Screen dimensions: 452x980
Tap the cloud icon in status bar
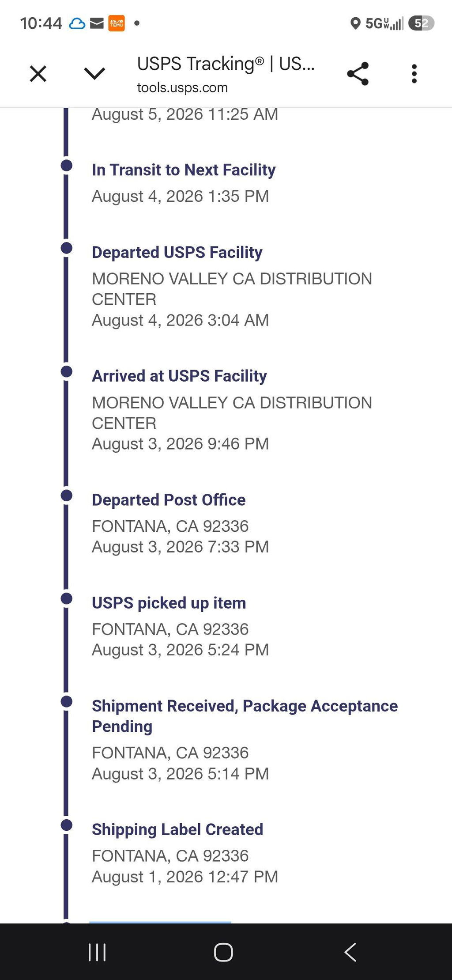click(77, 23)
